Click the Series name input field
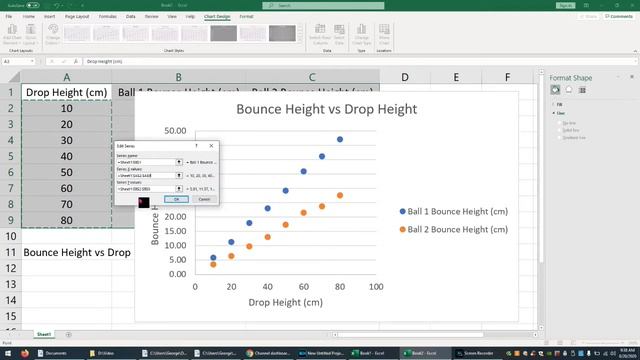 [146, 162]
